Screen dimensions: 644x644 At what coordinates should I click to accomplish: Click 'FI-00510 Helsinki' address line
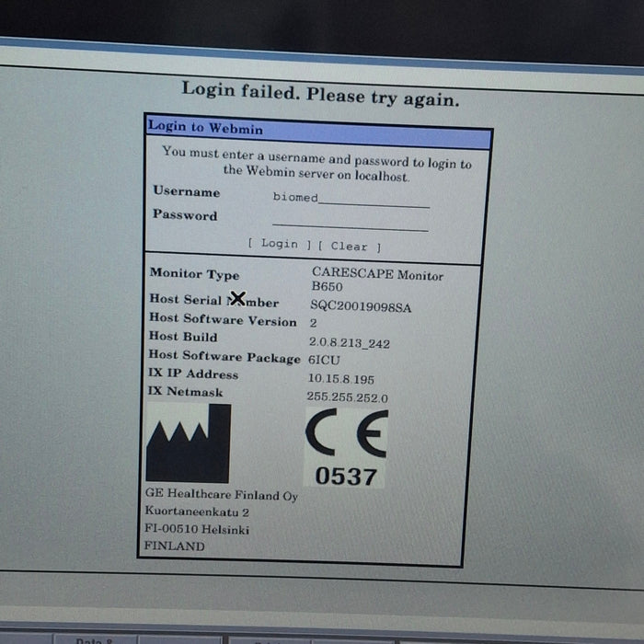[x=197, y=529]
